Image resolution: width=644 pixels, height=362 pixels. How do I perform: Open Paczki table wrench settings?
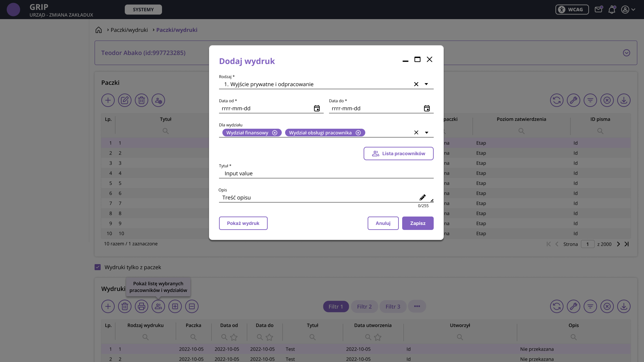(x=574, y=100)
